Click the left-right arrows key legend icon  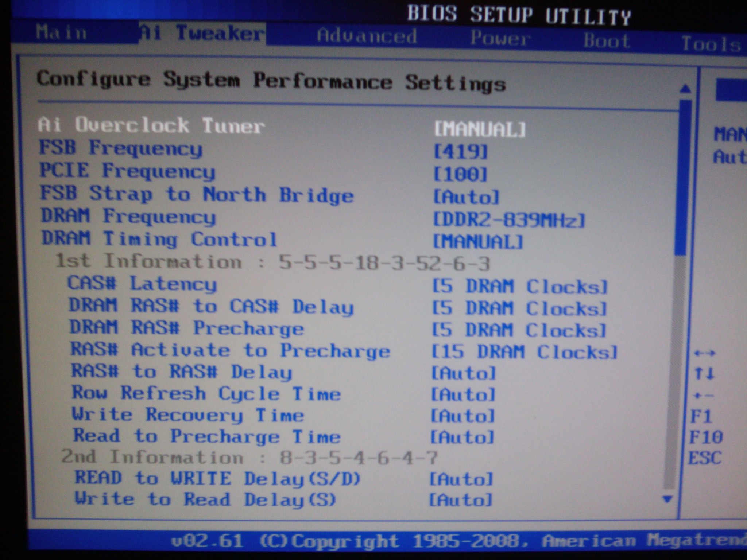705,353
